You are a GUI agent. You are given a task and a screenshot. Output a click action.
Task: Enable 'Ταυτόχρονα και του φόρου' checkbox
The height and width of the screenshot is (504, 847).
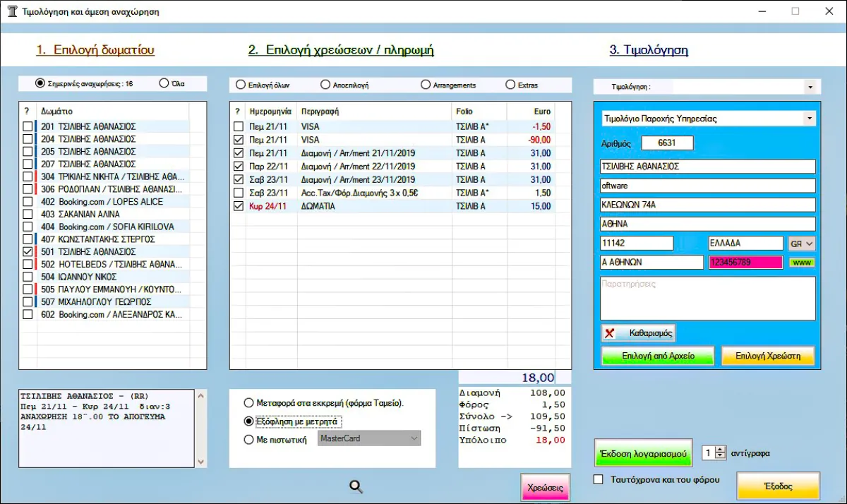pos(599,480)
